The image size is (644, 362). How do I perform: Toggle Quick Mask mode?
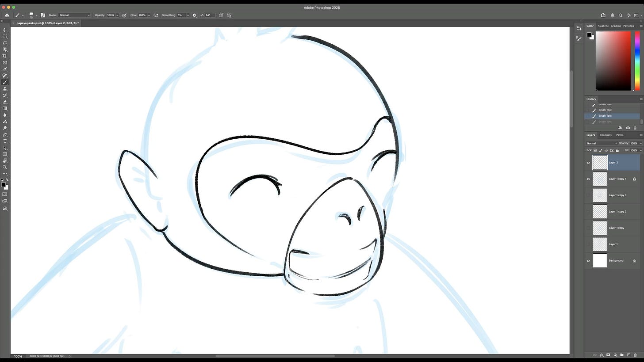coord(5,194)
